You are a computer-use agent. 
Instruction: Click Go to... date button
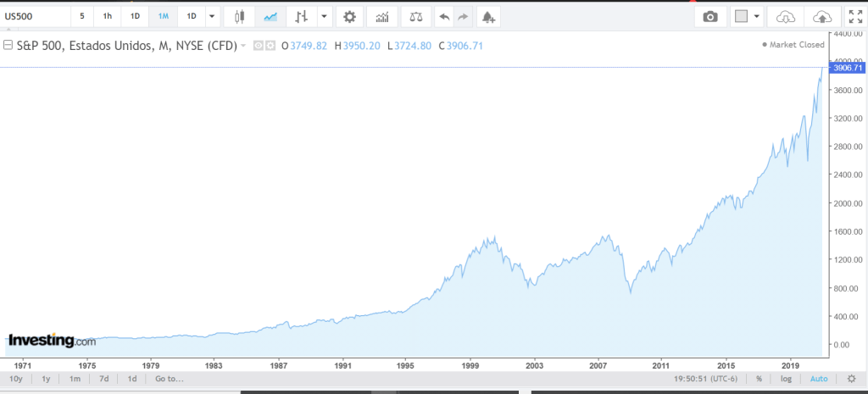(x=169, y=379)
